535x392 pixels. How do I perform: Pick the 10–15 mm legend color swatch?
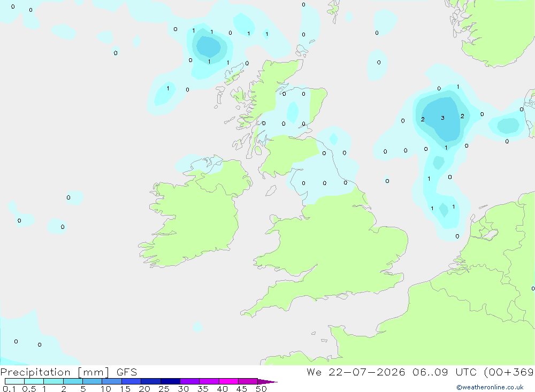112,381
